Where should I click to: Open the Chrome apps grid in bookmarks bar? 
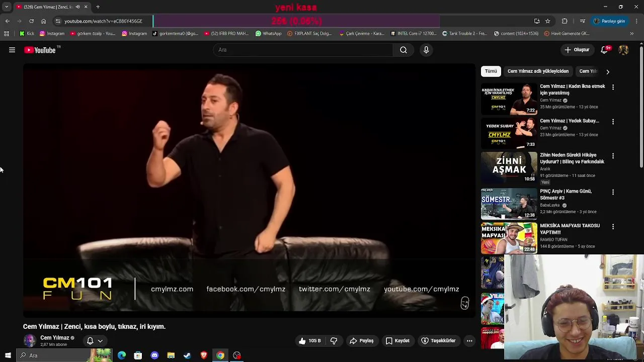7,34
